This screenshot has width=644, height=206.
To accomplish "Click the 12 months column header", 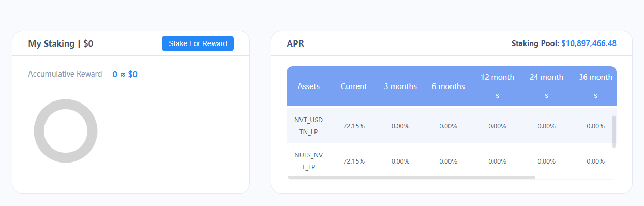I will [497, 86].
